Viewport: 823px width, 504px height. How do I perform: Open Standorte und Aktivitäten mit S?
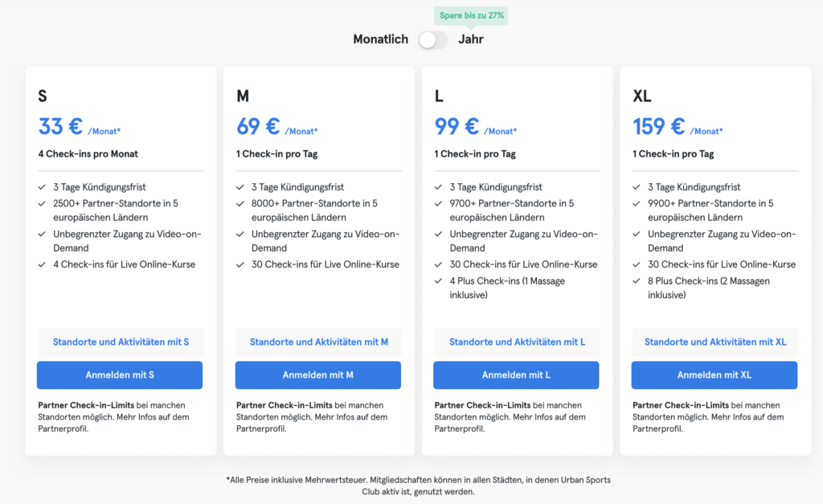[121, 342]
